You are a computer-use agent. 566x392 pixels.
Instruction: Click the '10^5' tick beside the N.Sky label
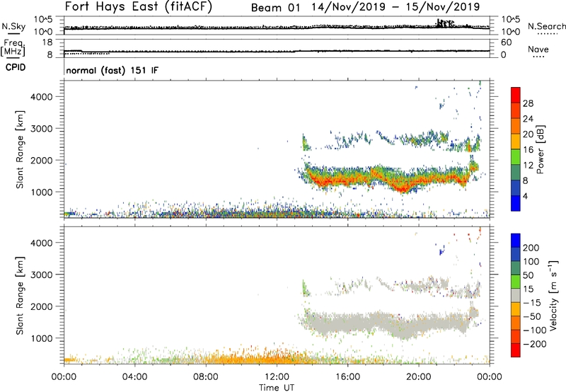(43, 20)
